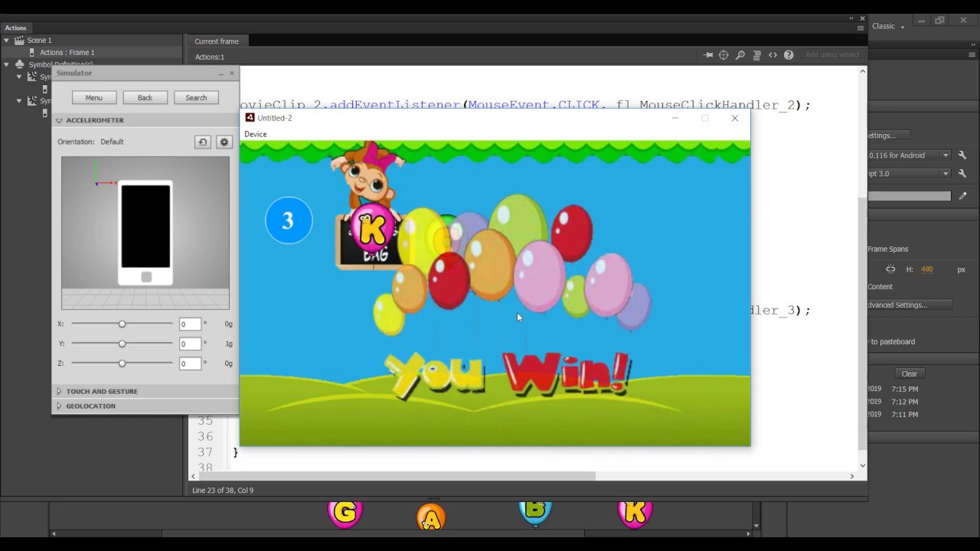Click the Symbol Definition(s) icon

19,65
